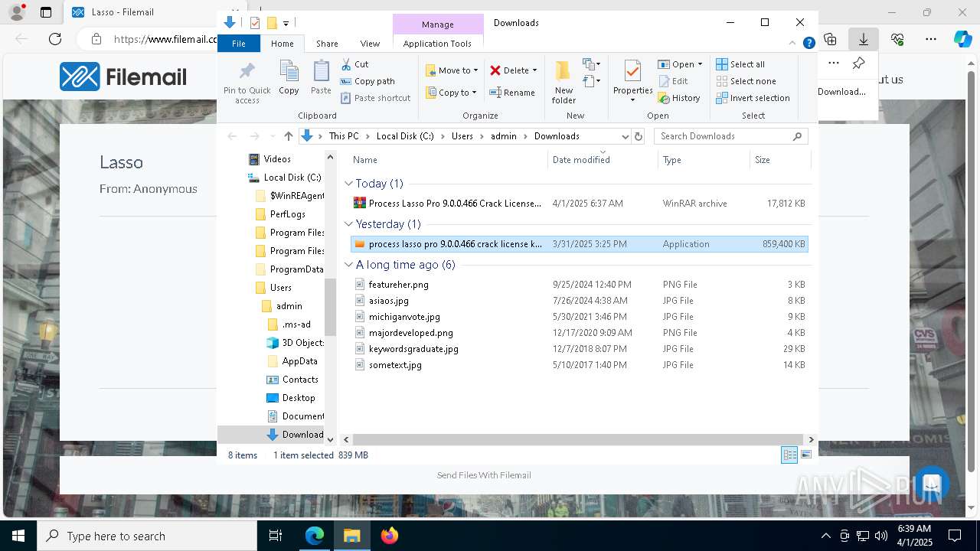Refresh the Downloads folder view
980x551 pixels.
tap(639, 136)
